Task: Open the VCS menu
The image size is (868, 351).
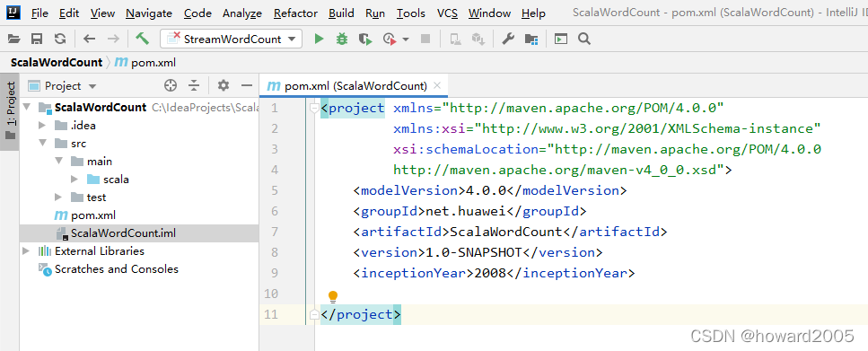Action: (447, 13)
